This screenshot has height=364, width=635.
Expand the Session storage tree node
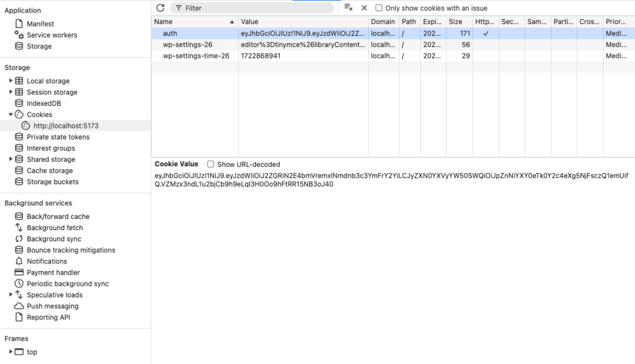(x=11, y=92)
